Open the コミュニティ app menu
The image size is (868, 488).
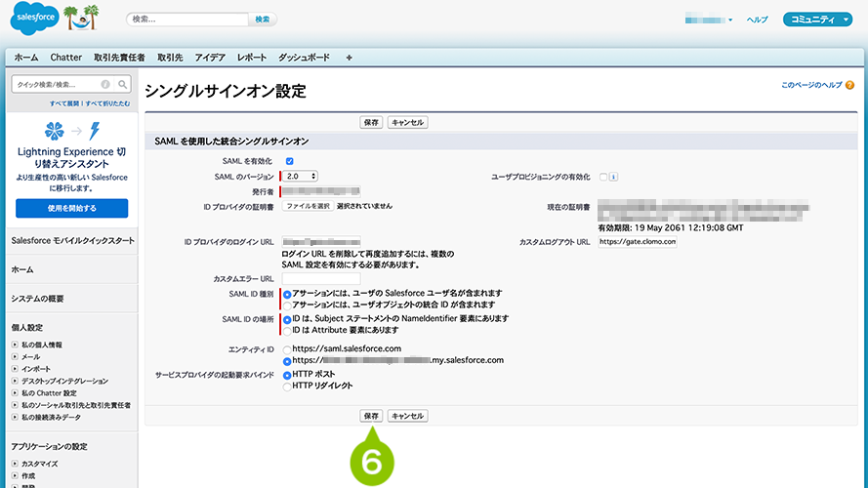pos(817,20)
